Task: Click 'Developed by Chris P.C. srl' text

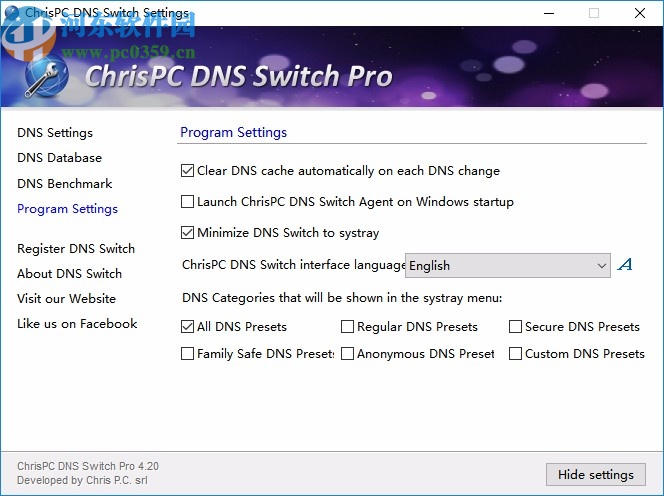Action: coord(82,480)
